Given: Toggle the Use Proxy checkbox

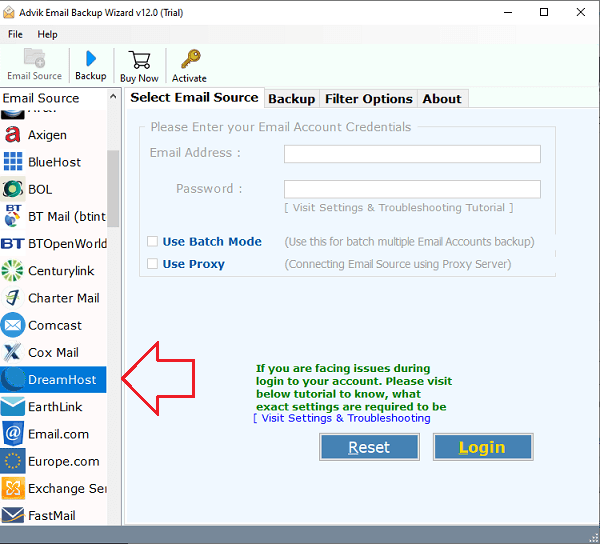Looking at the screenshot, I should [x=152, y=264].
